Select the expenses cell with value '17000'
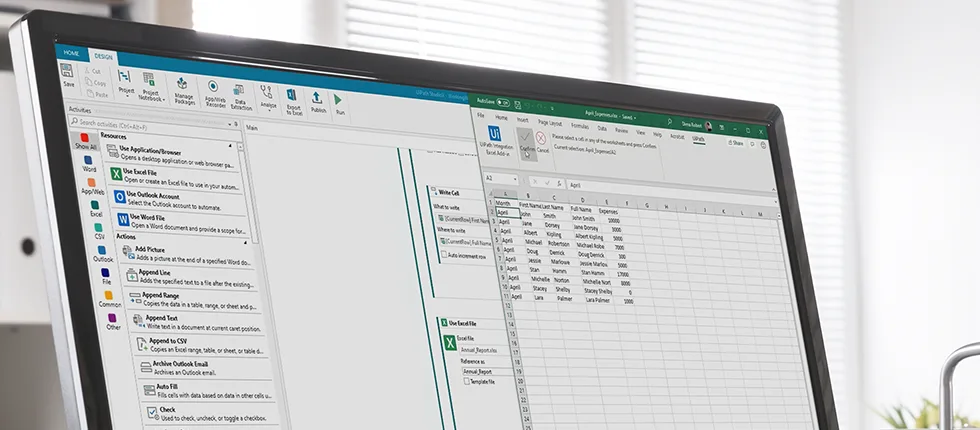 click(621, 274)
